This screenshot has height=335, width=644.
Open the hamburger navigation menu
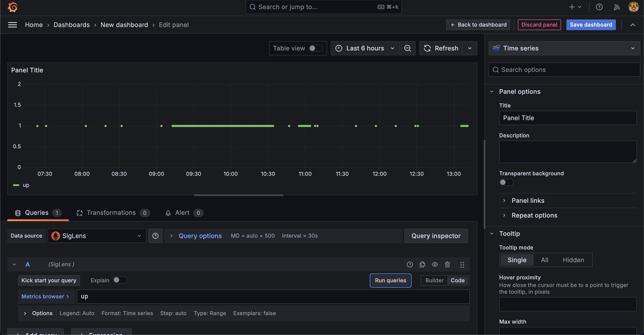pos(13,25)
